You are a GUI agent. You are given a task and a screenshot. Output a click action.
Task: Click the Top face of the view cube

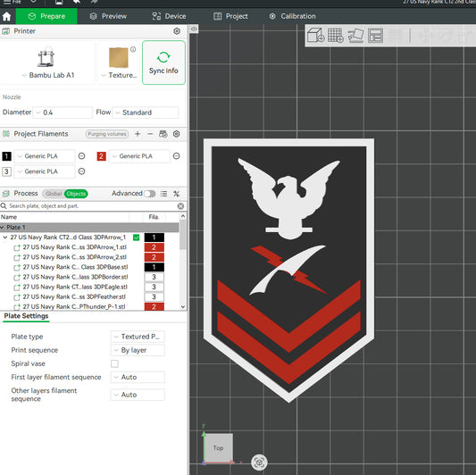point(218,447)
